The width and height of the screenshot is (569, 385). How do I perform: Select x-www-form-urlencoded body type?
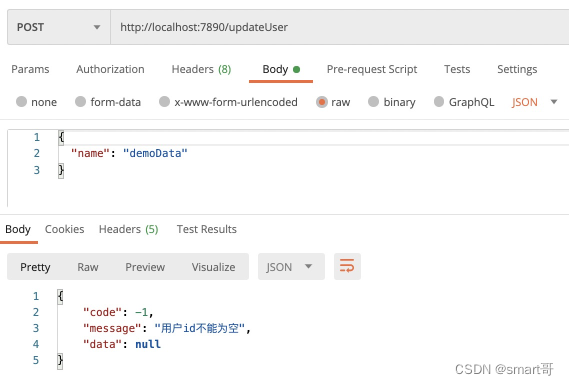tap(228, 102)
